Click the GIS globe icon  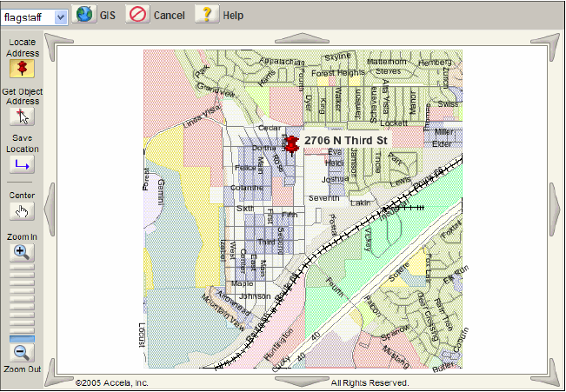coord(84,15)
